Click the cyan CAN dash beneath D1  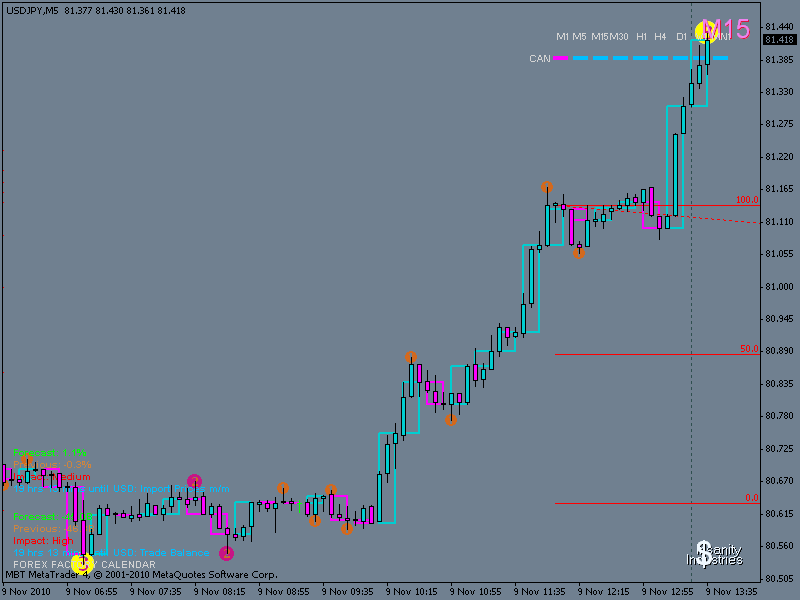(x=681, y=58)
